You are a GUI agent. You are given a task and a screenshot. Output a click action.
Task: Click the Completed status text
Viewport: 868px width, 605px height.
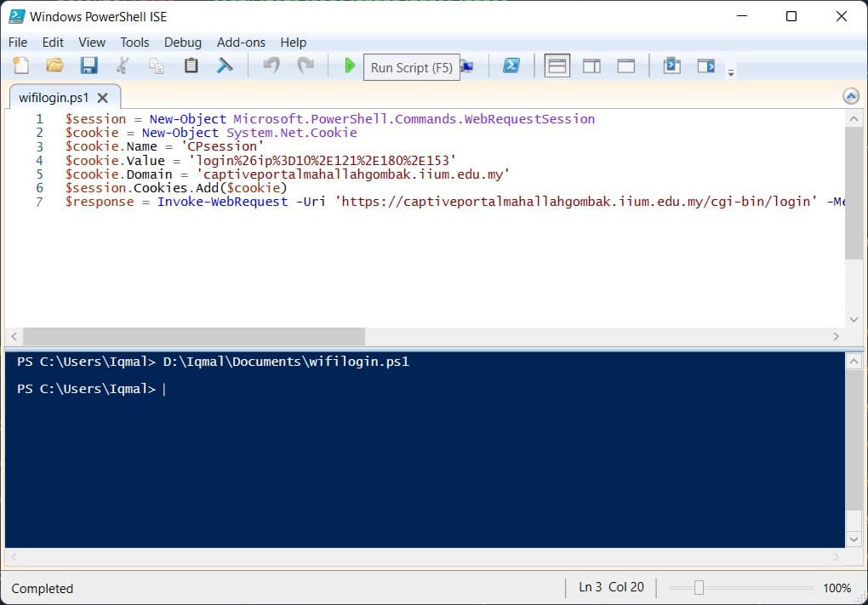pyautogui.click(x=42, y=588)
